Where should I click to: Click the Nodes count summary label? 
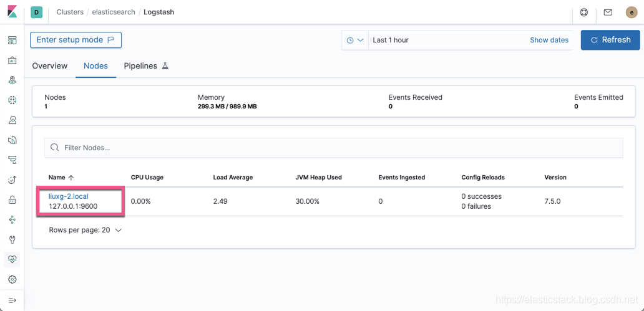coord(55,97)
